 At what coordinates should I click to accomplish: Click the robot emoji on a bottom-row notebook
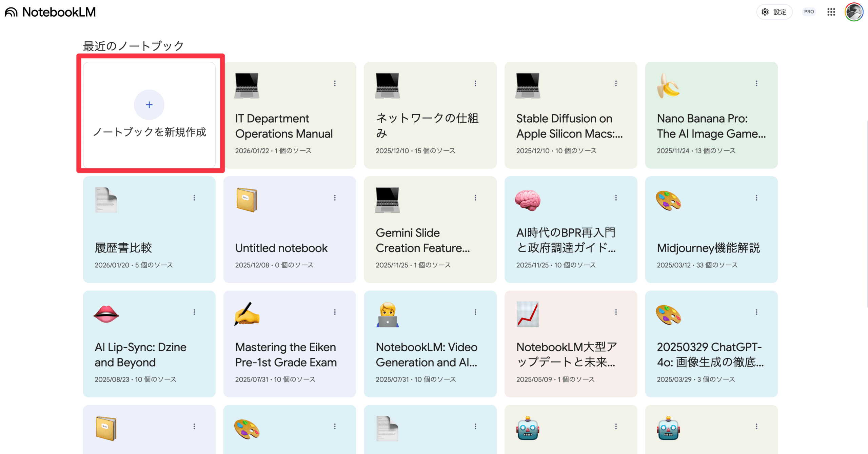click(x=528, y=429)
